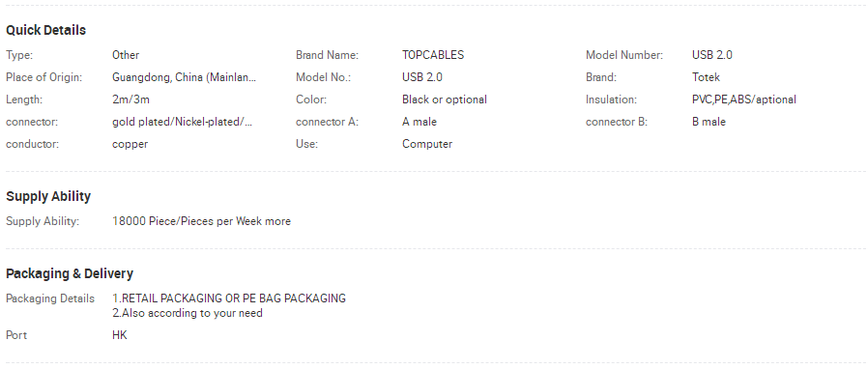868x369 pixels.
Task: Click the copper conductor value
Action: [130, 144]
